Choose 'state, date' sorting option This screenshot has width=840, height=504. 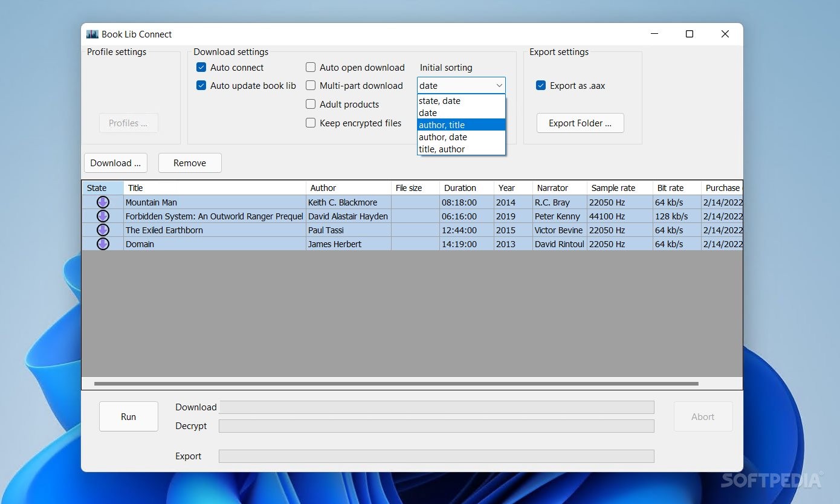click(461, 101)
